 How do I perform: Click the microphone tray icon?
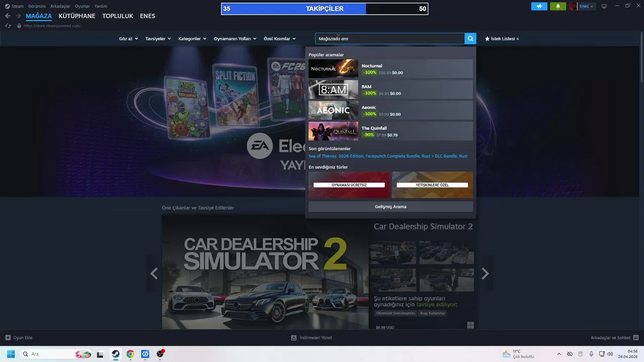click(x=591, y=354)
